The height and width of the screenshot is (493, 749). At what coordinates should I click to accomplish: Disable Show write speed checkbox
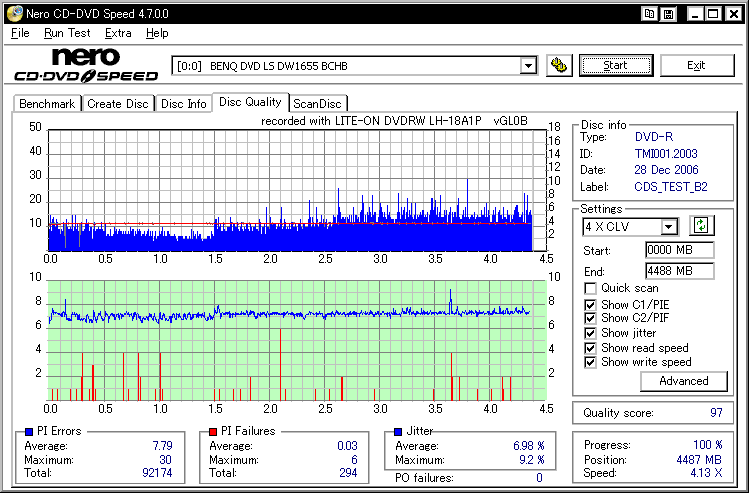[x=590, y=362]
